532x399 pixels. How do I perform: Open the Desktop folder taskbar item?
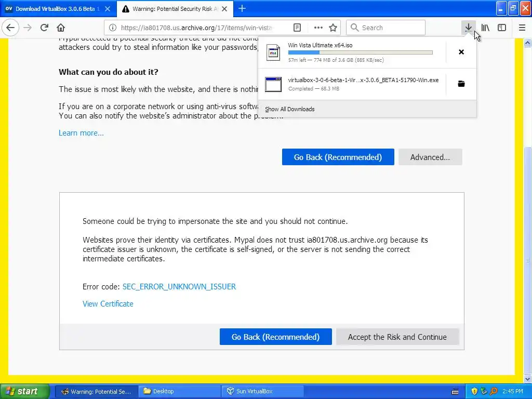click(179, 391)
